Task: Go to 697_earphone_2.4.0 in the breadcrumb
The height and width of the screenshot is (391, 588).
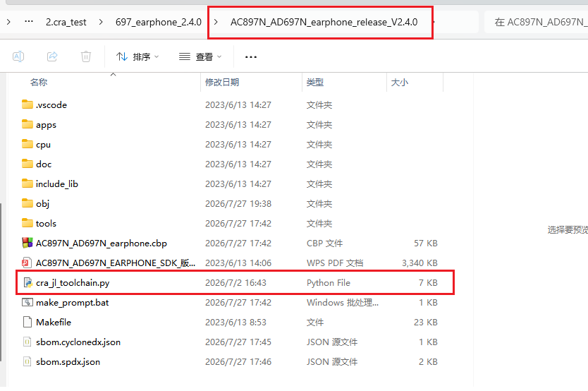Action: point(158,22)
